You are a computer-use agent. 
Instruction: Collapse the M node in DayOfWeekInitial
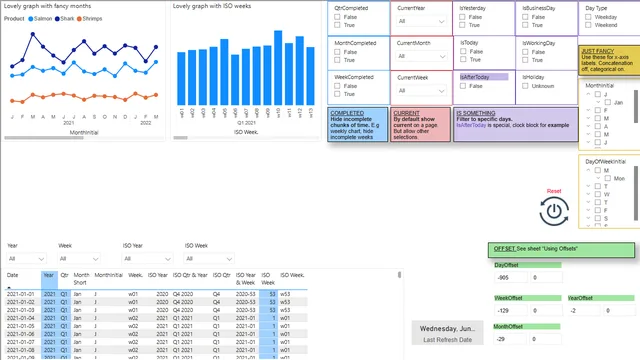[588, 170]
